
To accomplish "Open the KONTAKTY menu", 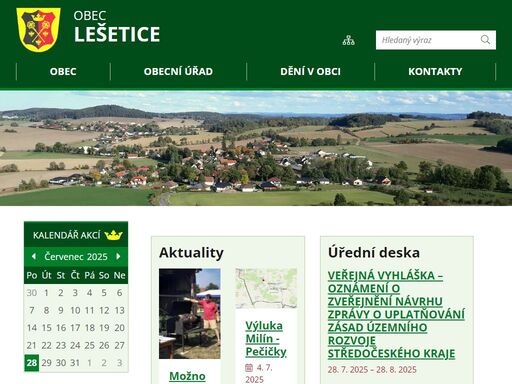I will [435, 71].
